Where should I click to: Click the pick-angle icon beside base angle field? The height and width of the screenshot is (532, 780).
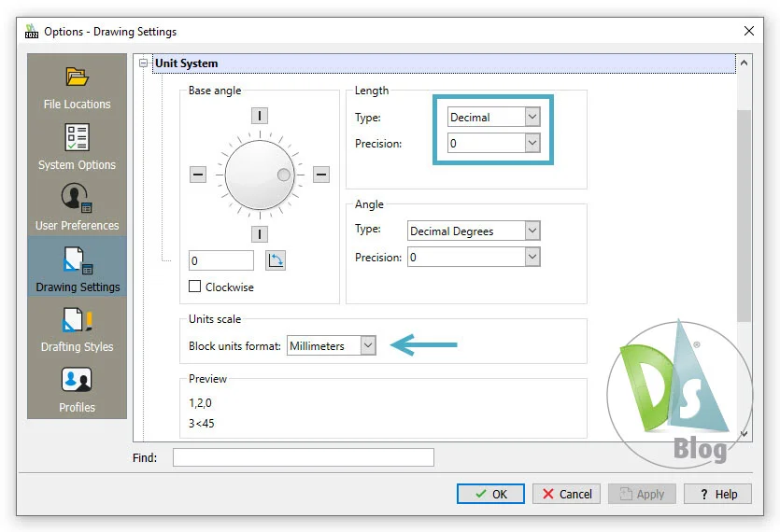(x=276, y=260)
